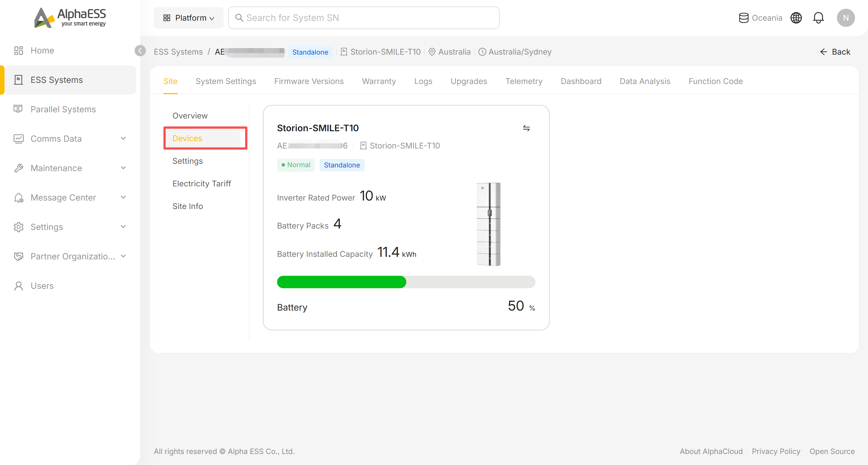The width and height of the screenshot is (868, 465).
Task: Expand the Maintenance chevron
Action: [x=123, y=168]
